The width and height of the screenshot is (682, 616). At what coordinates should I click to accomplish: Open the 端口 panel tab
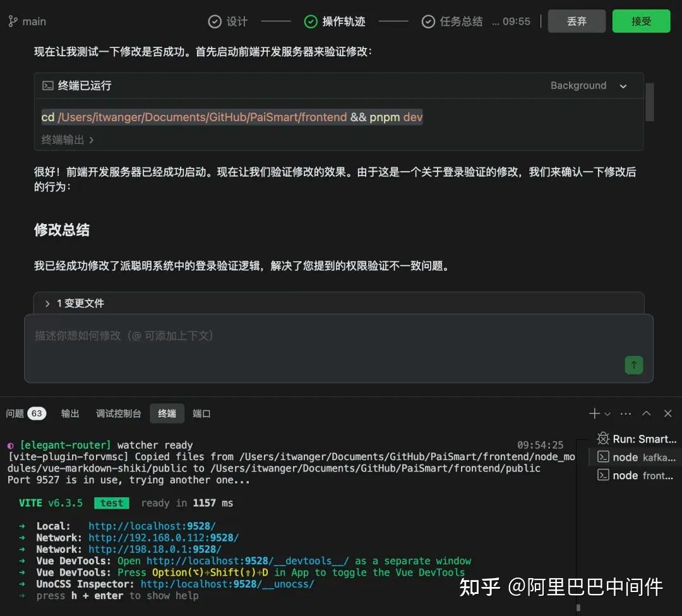tap(201, 413)
